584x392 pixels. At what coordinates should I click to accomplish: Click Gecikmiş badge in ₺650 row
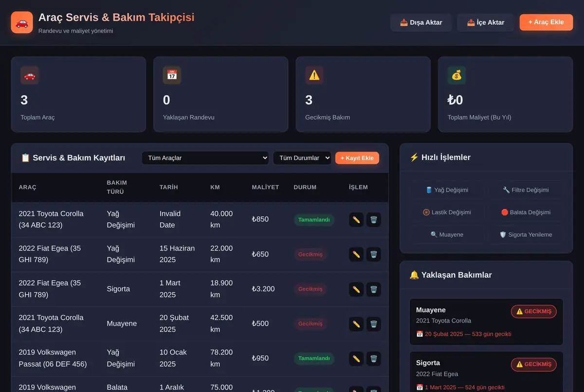[310, 254]
